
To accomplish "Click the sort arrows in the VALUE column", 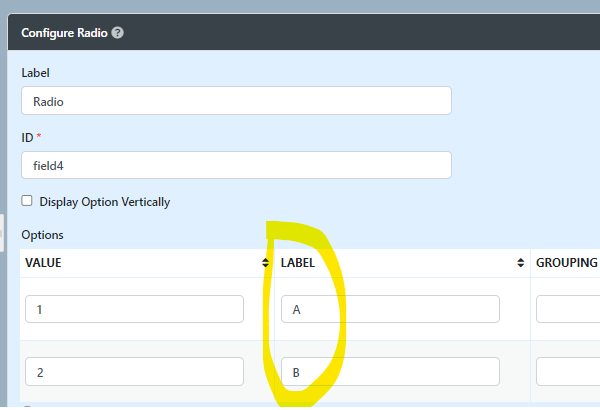I will (265, 263).
